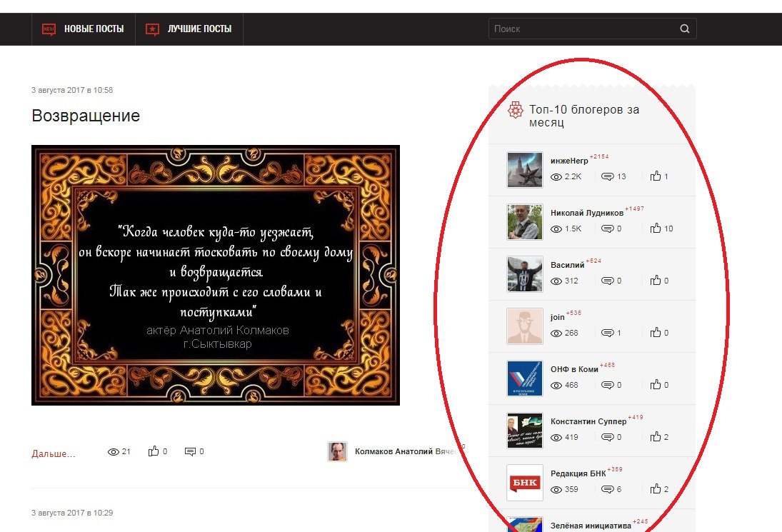The image size is (782, 532).
Task: Open the Лучшие посты tab
Action: 189,29
